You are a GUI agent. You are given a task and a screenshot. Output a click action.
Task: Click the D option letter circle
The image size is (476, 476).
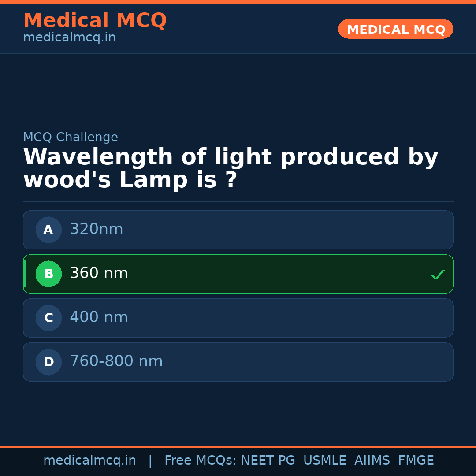48,362
